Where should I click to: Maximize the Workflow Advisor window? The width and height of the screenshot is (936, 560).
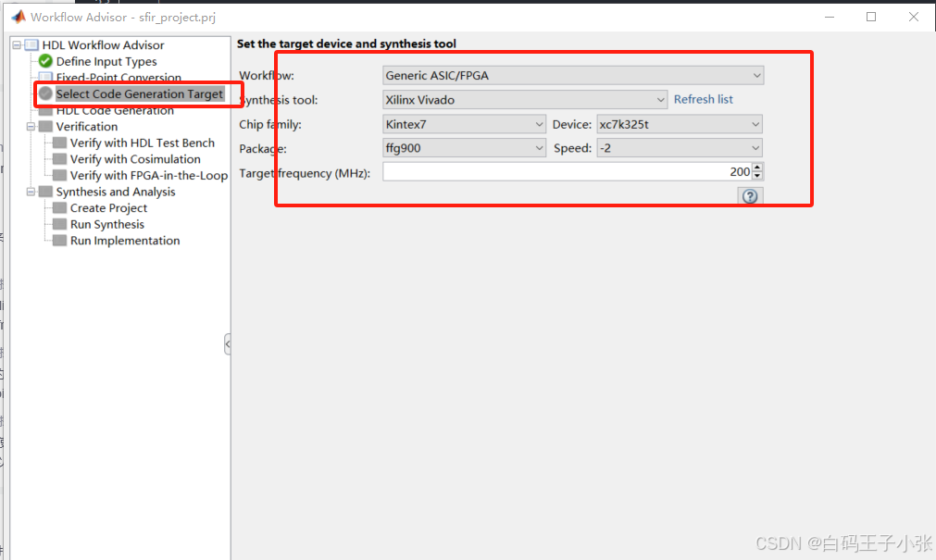click(871, 17)
